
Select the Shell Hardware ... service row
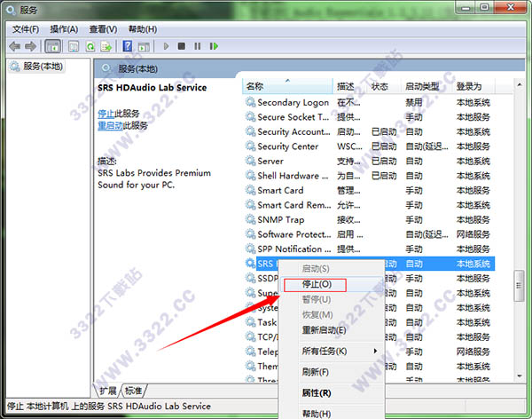368,176
